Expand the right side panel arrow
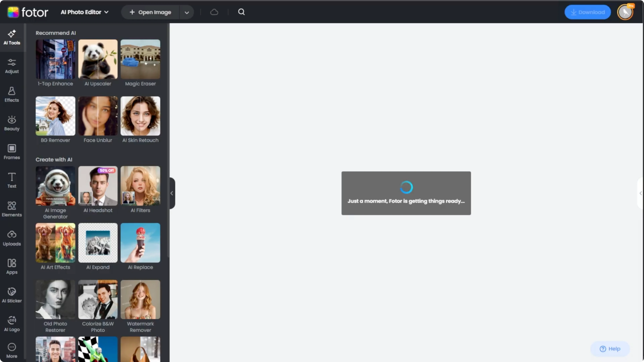This screenshot has width=644, height=362. [x=640, y=193]
